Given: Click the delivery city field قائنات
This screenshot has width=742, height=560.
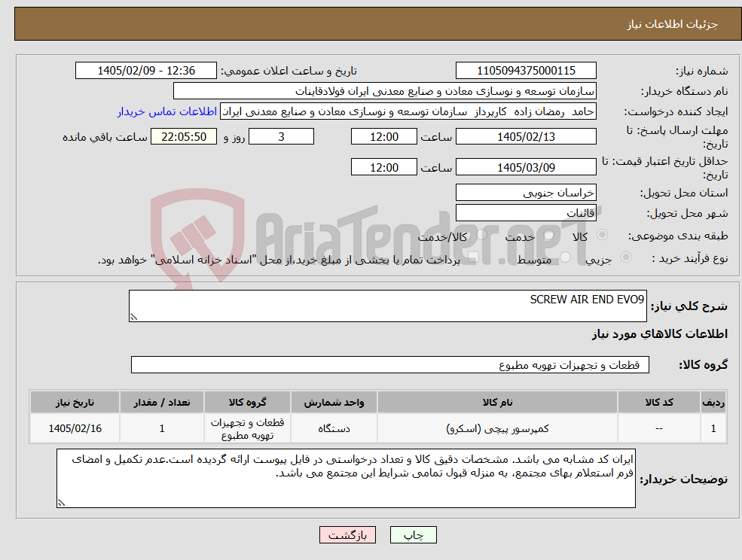Looking at the screenshot, I should click(x=526, y=213).
